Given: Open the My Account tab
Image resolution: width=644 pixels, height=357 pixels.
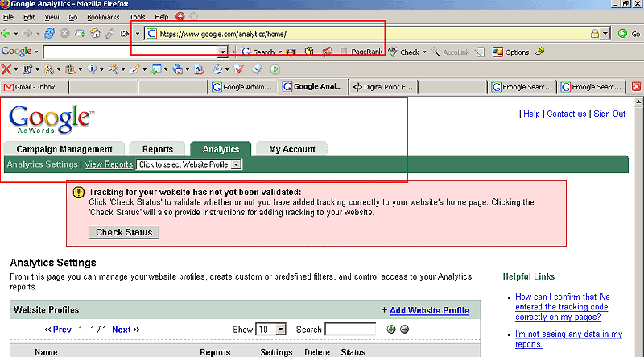Looking at the screenshot, I should point(292,149).
